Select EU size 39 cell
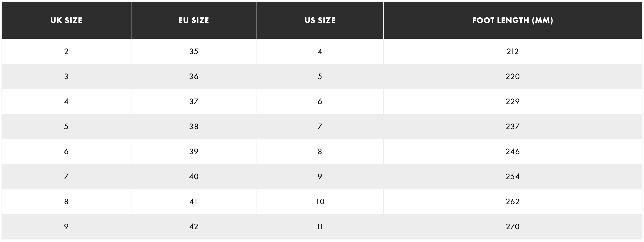The height and width of the screenshot is (242, 644). 194,152
